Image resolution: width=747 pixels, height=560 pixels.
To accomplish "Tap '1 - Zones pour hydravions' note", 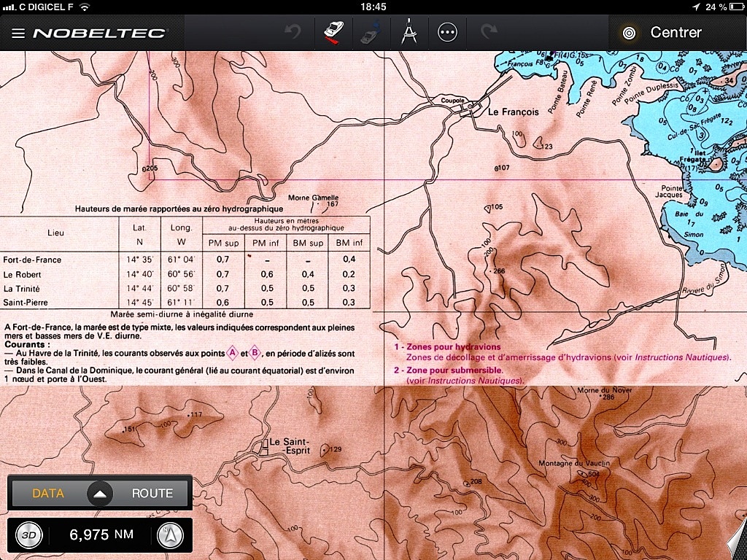I will click(447, 346).
